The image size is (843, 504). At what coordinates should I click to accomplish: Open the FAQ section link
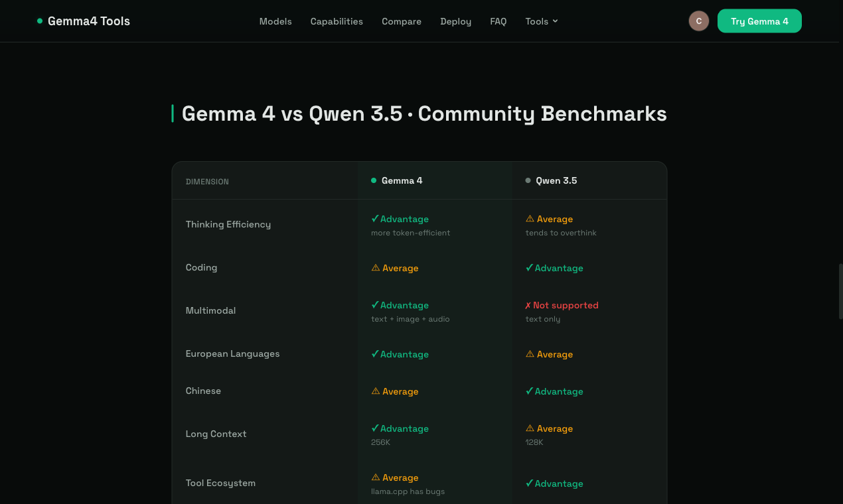pos(498,21)
